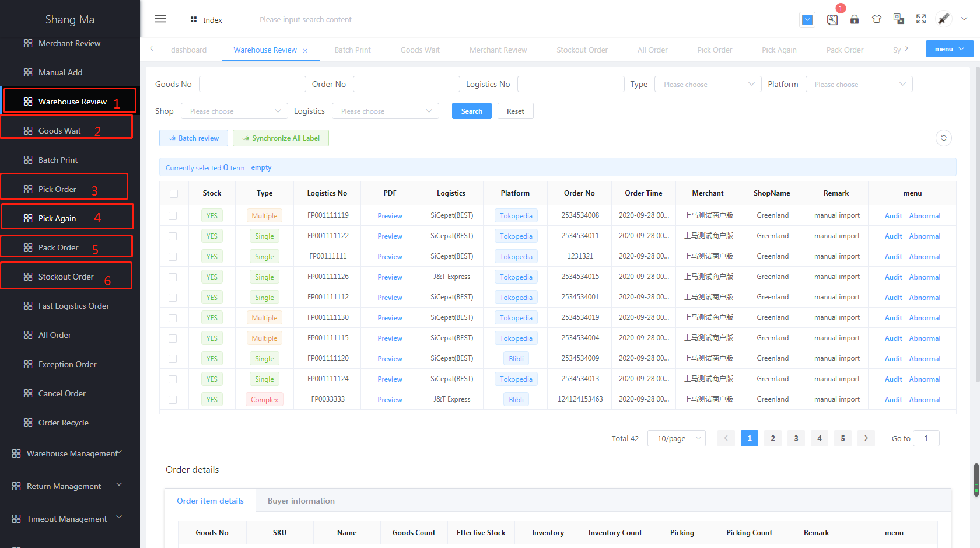Image resolution: width=980 pixels, height=548 pixels.
Task: Preview the PDF for FP001111119
Action: tap(390, 216)
